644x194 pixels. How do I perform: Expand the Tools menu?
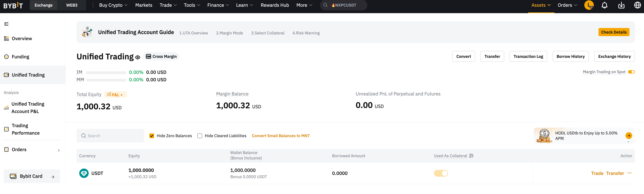click(192, 5)
